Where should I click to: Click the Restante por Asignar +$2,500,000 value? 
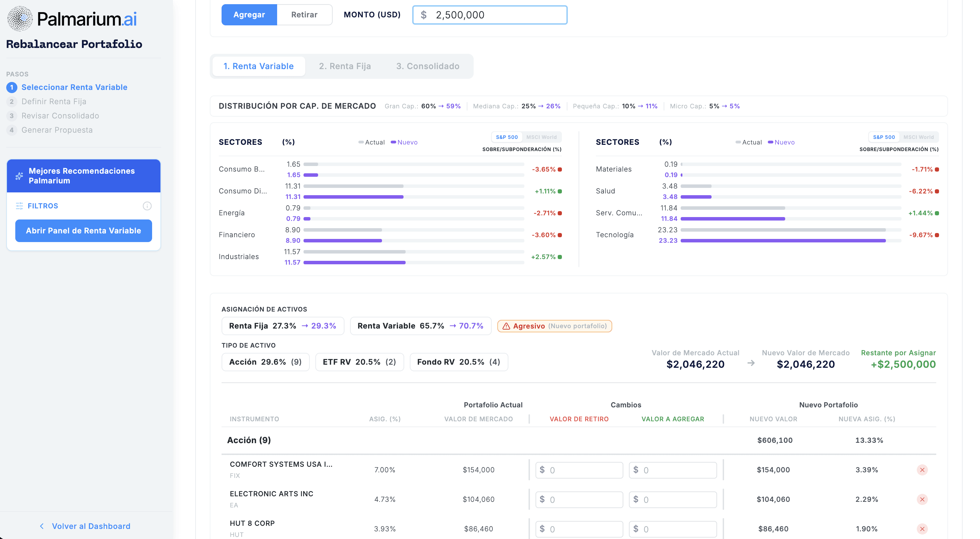tap(903, 364)
